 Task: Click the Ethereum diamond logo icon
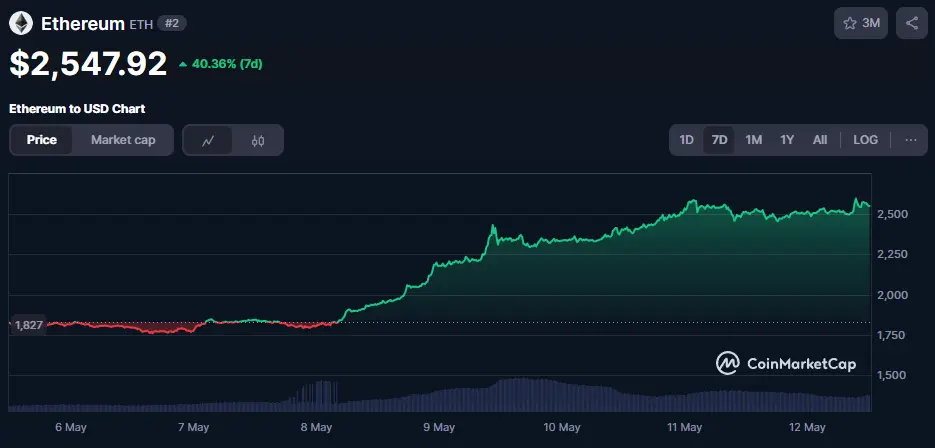(x=22, y=22)
